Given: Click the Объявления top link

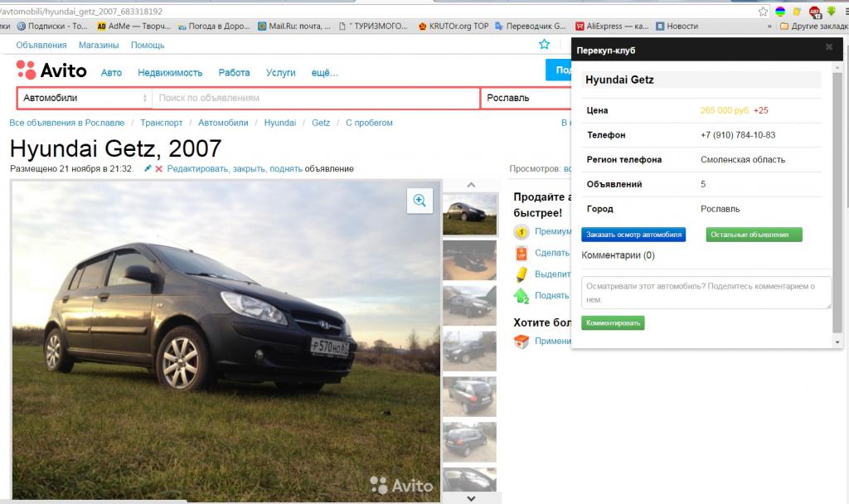Looking at the screenshot, I should click(x=41, y=45).
